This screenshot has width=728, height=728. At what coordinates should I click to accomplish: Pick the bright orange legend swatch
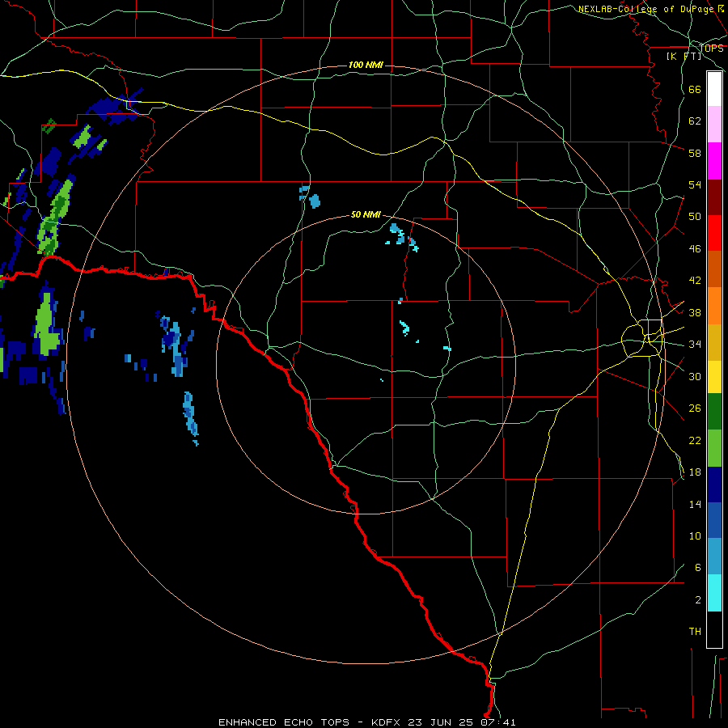pyautogui.click(x=714, y=306)
